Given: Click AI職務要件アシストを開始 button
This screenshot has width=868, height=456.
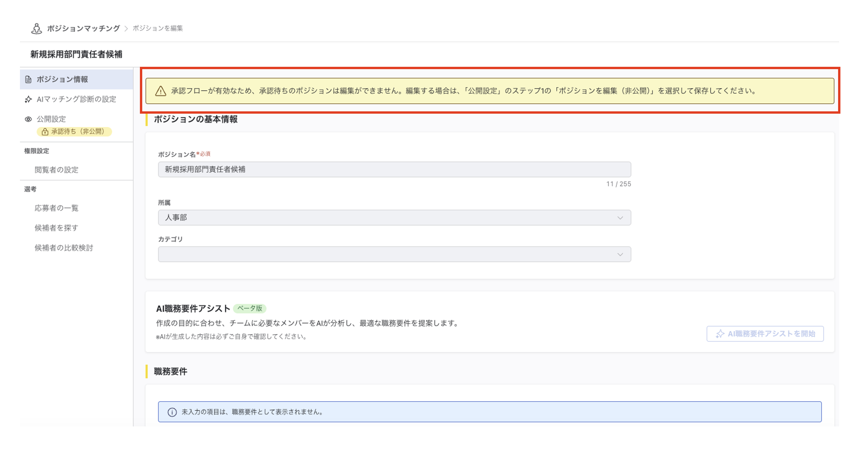Looking at the screenshot, I should 765,334.
